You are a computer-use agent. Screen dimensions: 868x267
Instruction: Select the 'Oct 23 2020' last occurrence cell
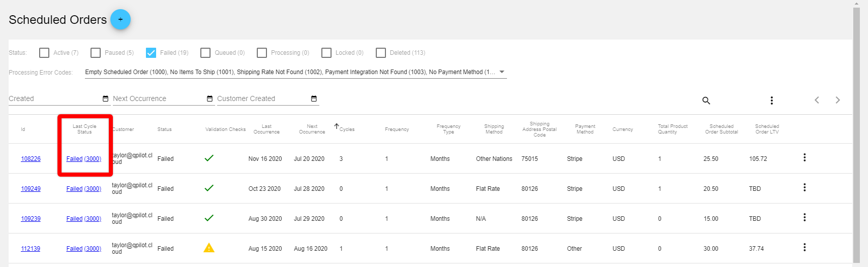click(264, 189)
